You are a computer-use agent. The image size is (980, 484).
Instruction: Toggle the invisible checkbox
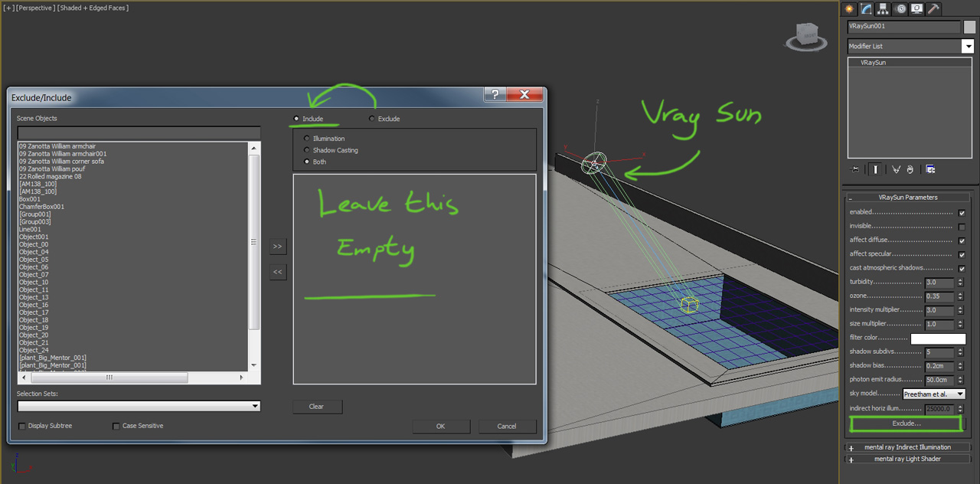click(x=962, y=226)
